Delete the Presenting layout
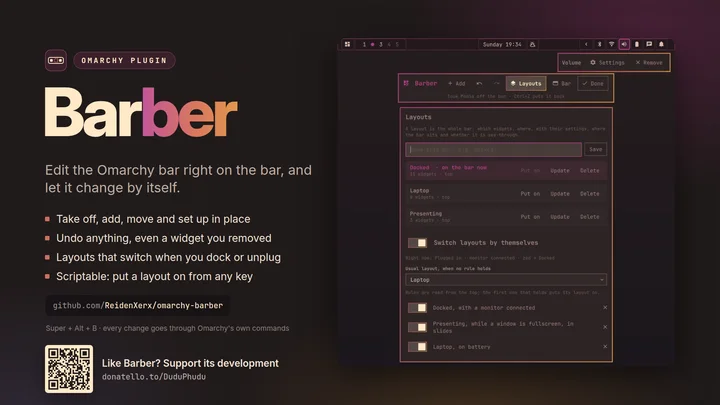The height and width of the screenshot is (405, 720). [x=590, y=217]
